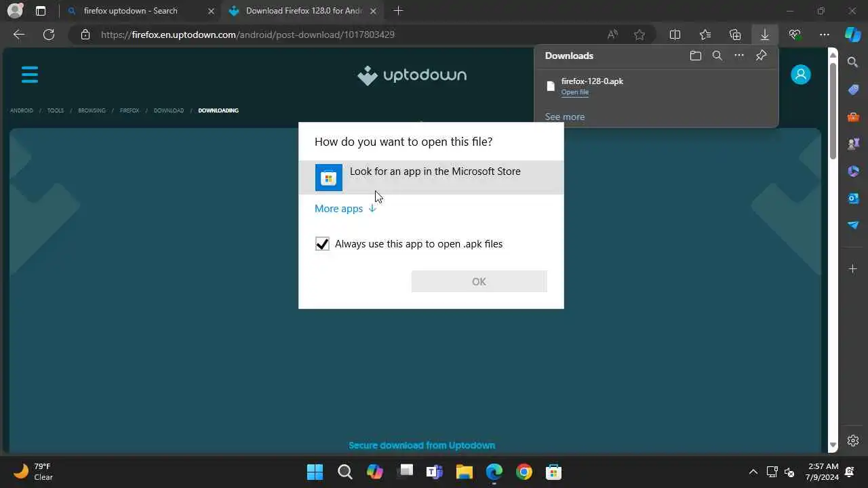Image resolution: width=868 pixels, height=488 pixels.
Task: Click the page vertical scrollbar thumb
Action: point(833,112)
